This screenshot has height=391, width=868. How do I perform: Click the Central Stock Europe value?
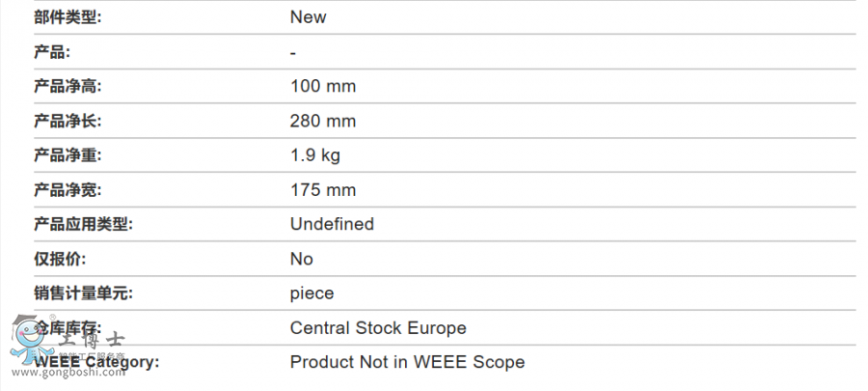378,328
